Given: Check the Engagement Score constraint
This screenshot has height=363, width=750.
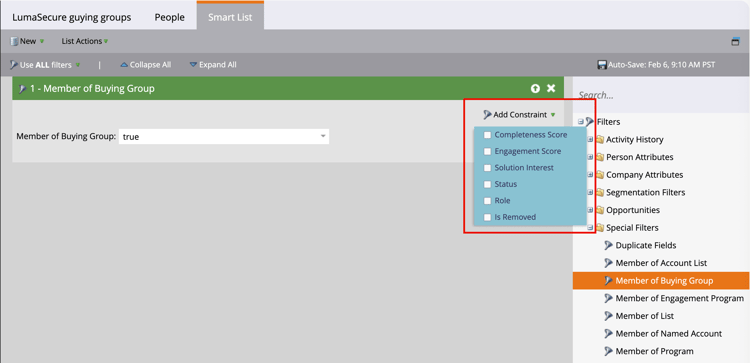Looking at the screenshot, I should pyautogui.click(x=487, y=152).
